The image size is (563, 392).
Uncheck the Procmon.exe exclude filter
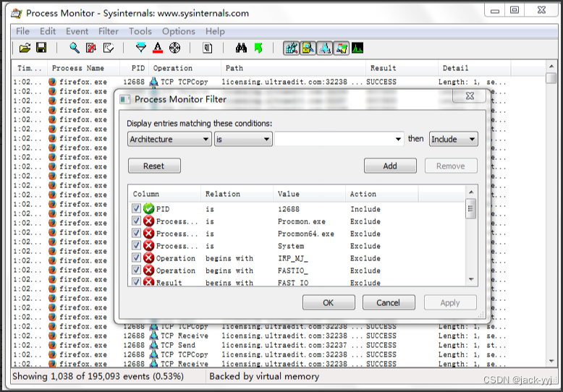pos(136,221)
